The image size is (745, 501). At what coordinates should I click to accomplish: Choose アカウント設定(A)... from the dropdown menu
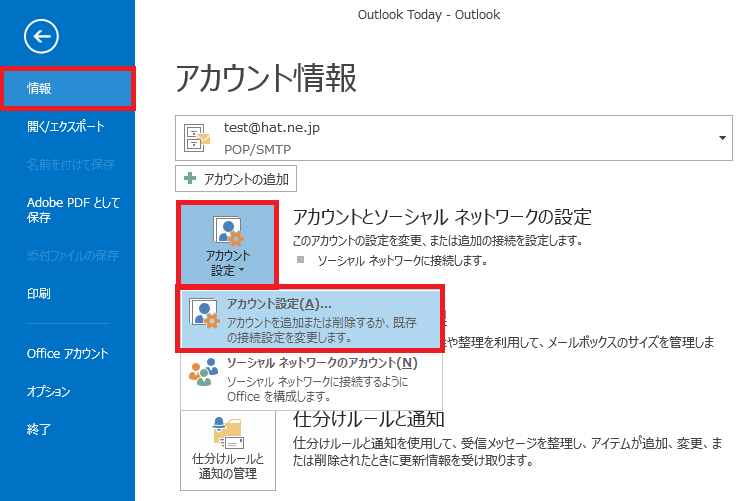pos(310,319)
